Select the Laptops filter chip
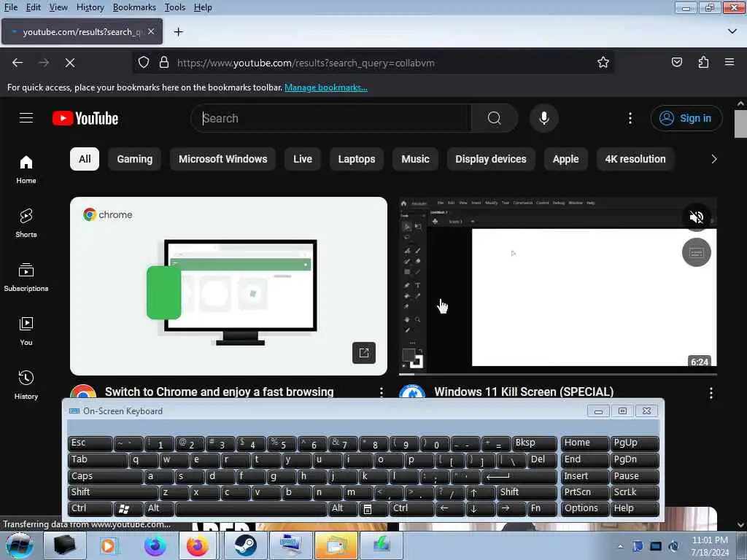The width and height of the screenshot is (747, 560). click(x=357, y=159)
